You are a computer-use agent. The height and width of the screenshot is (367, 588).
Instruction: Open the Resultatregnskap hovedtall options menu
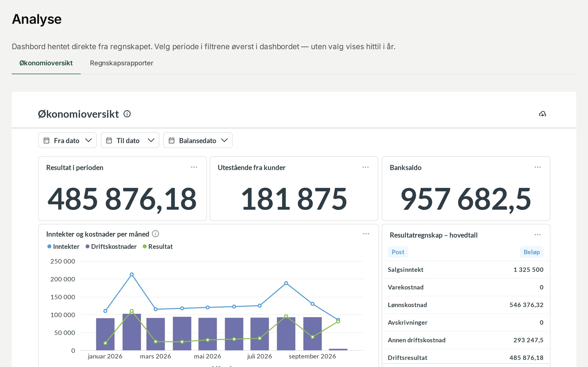click(538, 235)
